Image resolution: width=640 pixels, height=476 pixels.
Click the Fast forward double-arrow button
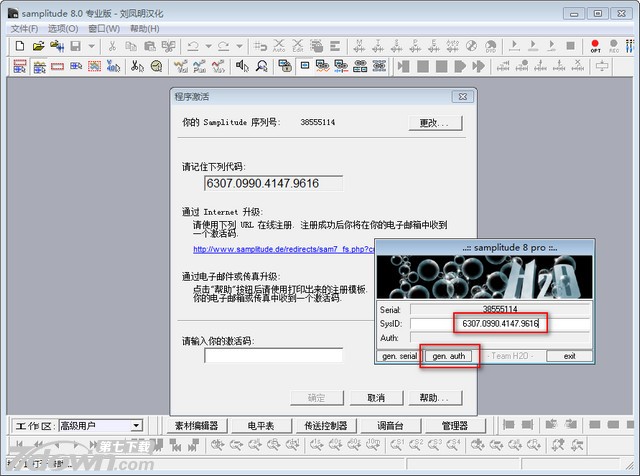(478, 66)
